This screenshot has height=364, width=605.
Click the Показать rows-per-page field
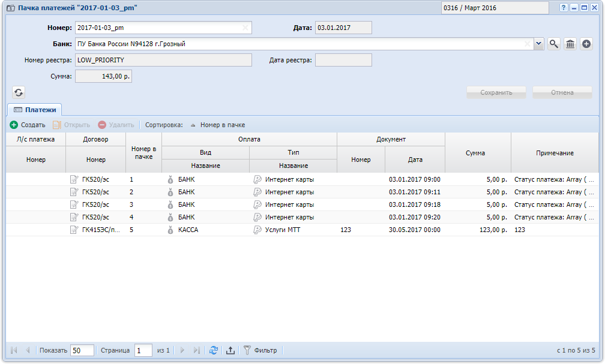(x=82, y=350)
